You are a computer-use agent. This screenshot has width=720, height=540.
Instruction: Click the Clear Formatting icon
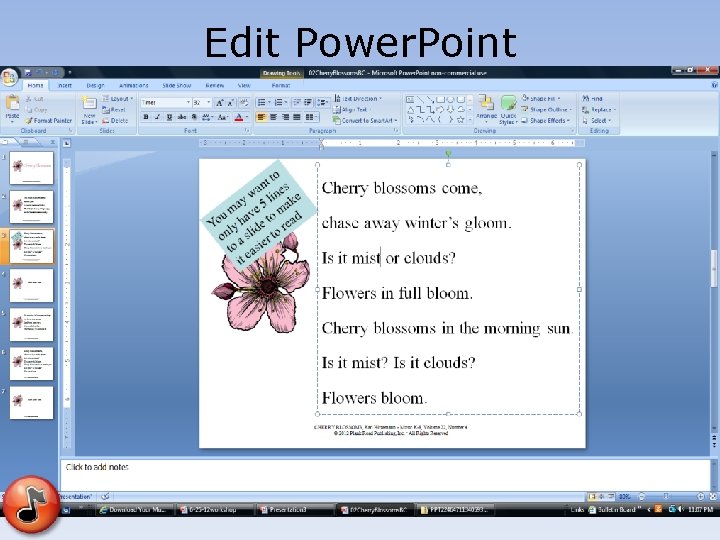click(x=244, y=102)
